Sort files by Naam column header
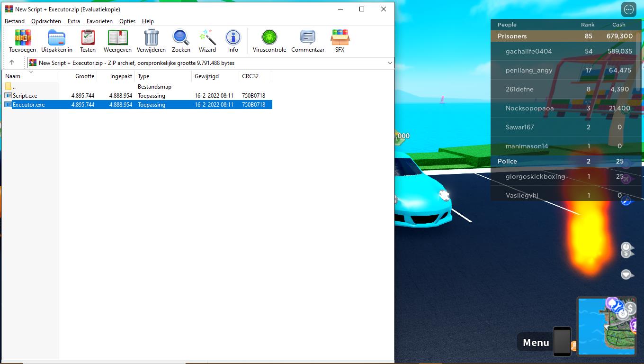The height and width of the screenshot is (364, 644). point(13,76)
